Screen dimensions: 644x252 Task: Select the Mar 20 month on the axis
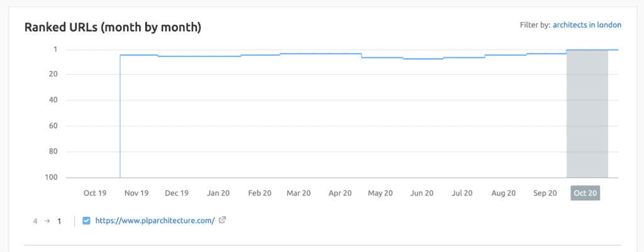[299, 193]
